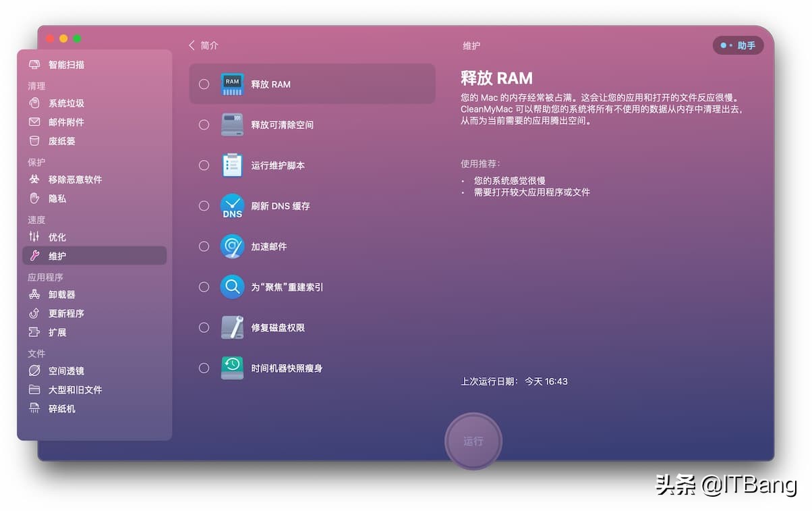Click the 移除恶意软件 biohazard icon
This screenshot has height=511, width=812.
click(x=34, y=180)
